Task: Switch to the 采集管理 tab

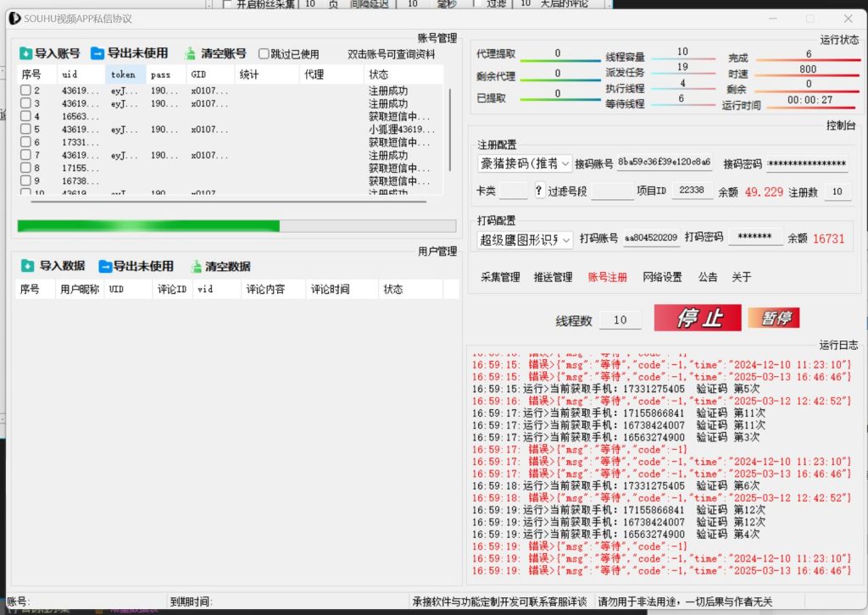Action: (500, 277)
